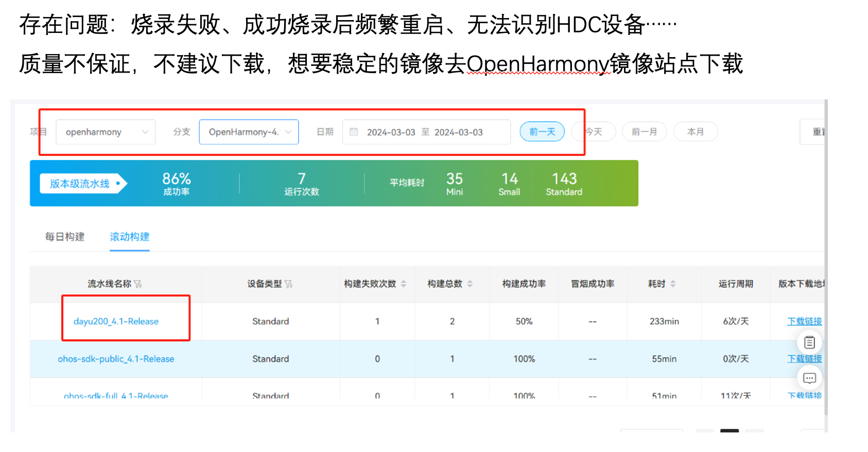Click the 运行周期 column header
The image size is (868, 452).
pyautogui.click(x=736, y=284)
